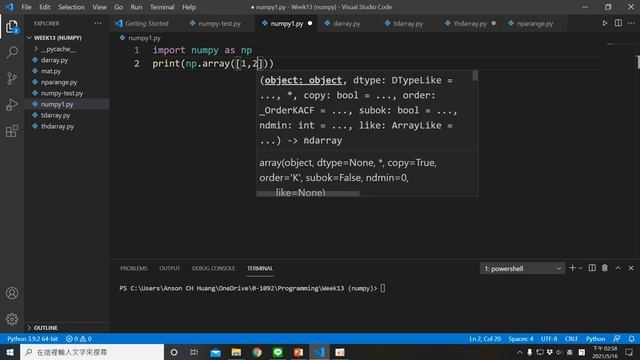
Task: Open Task View on taskbar
Action: pos(194,352)
